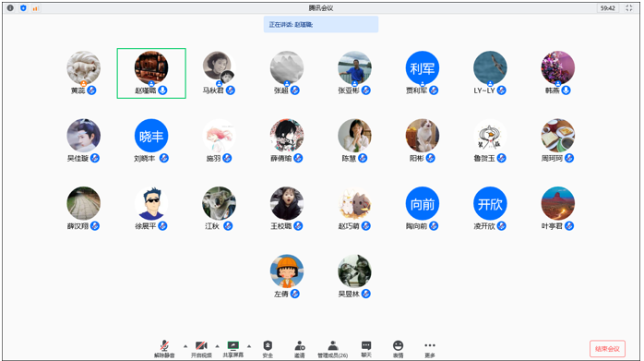This screenshot has width=644, height=361.
Task: Click the 正在讲话 speaker banner
Action: point(321,24)
